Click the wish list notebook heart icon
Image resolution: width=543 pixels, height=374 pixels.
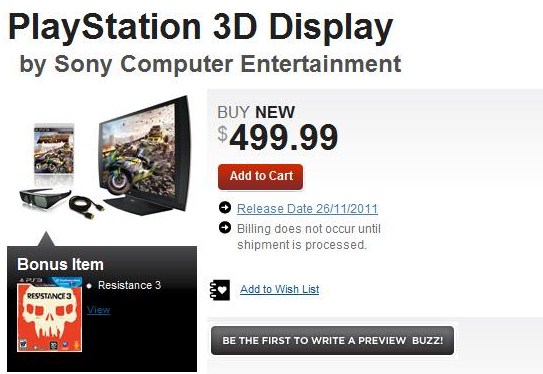(220, 290)
